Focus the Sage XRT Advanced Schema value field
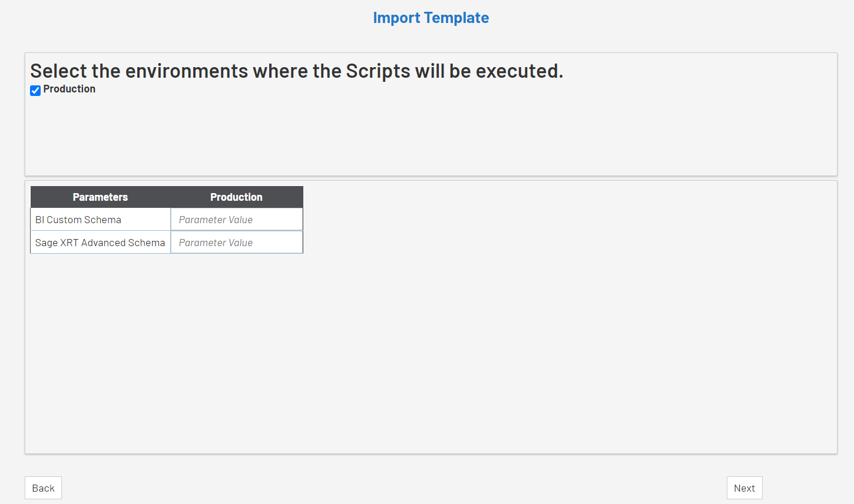 [x=237, y=243]
